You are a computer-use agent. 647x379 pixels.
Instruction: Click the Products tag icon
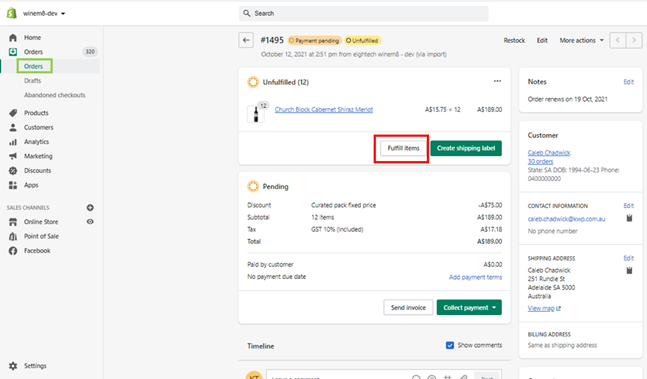[13, 113]
